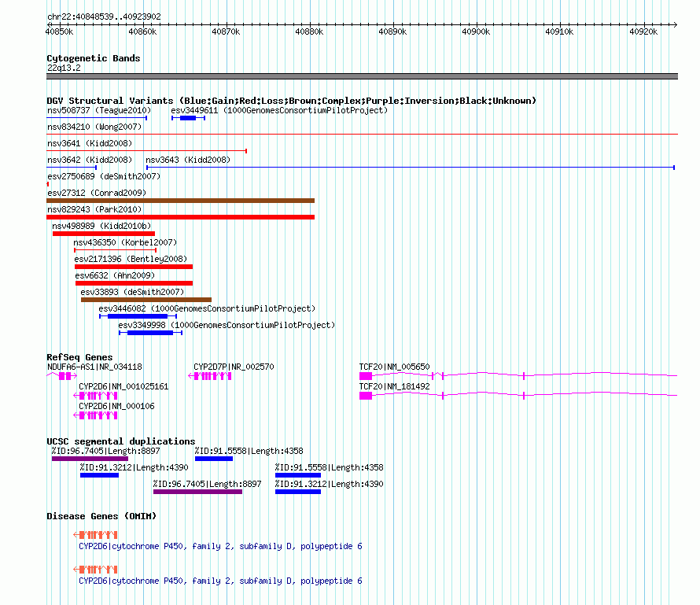700x605 pixels.
Task: Click the 40870k ruler label
Action: [x=226, y=31]
